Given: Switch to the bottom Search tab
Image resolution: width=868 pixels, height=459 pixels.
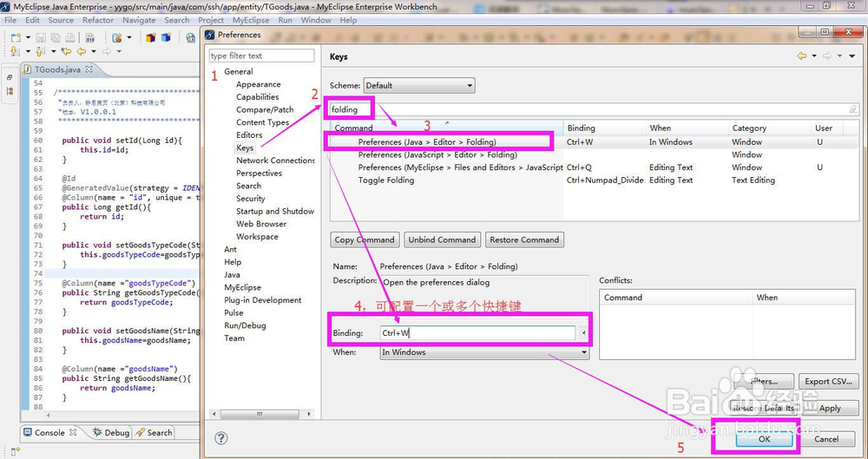Looking at the screenshot, I should (x=154, y=432).
